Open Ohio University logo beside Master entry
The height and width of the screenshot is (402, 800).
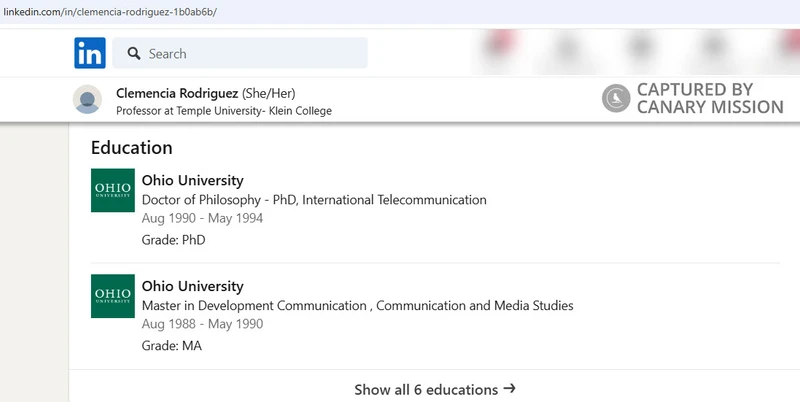coord(113,296)
